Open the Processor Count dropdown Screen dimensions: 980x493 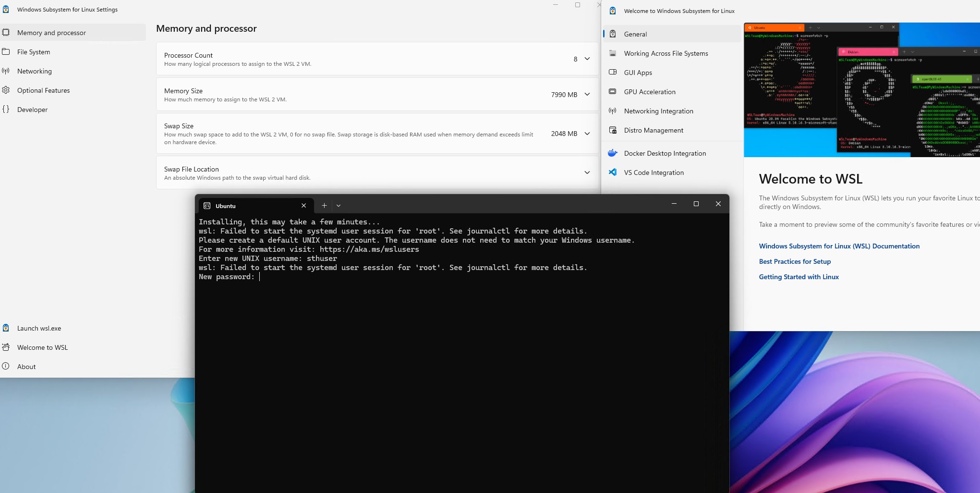587,59
